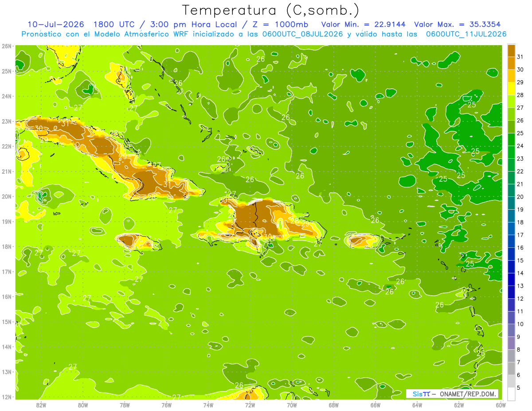Click colorbar label 29
532x411 pixels.
[520, 82]
